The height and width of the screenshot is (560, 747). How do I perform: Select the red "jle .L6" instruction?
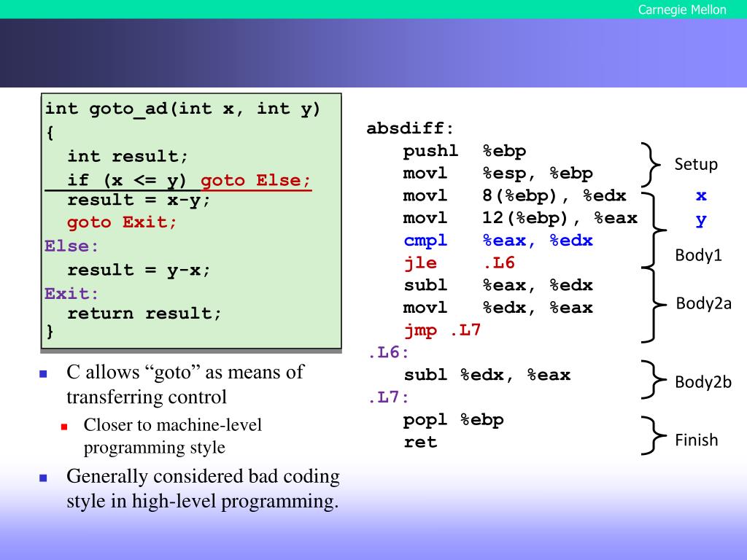[460, 263]
